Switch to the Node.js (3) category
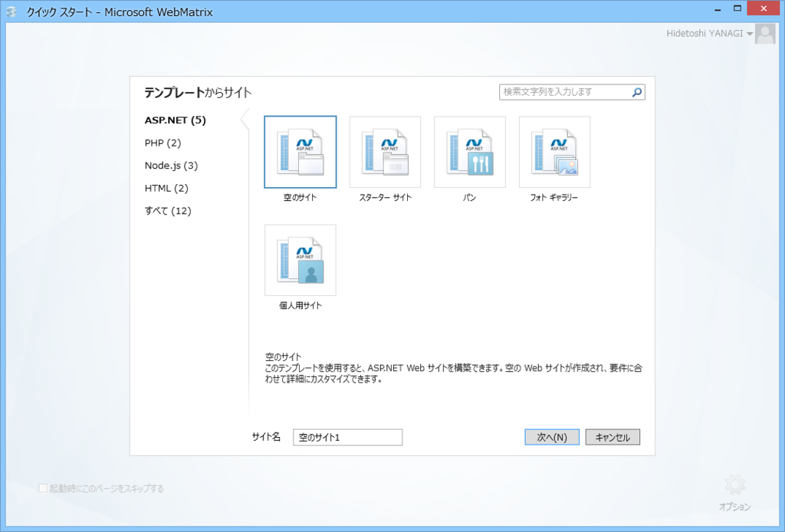This screenshot has height=532, width=785. point(171,165)
